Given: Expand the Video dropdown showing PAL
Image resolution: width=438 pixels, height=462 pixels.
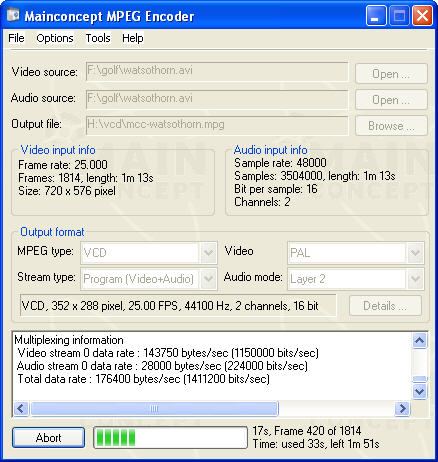Looking at the screenshot, I should point(415,252).
